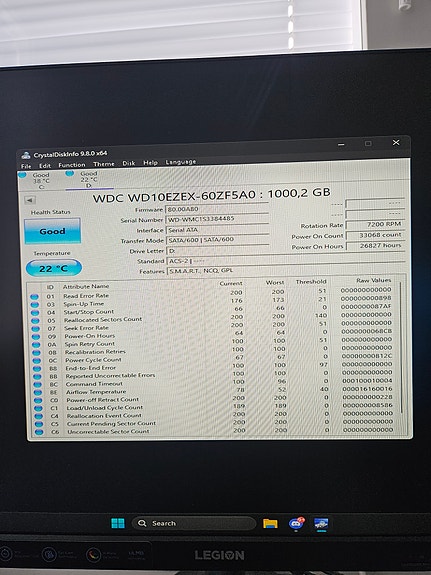The width and height of the screenshot is (431, 575).
Task: Click the Standard ACS-2 field
Action: click(286, 261)
